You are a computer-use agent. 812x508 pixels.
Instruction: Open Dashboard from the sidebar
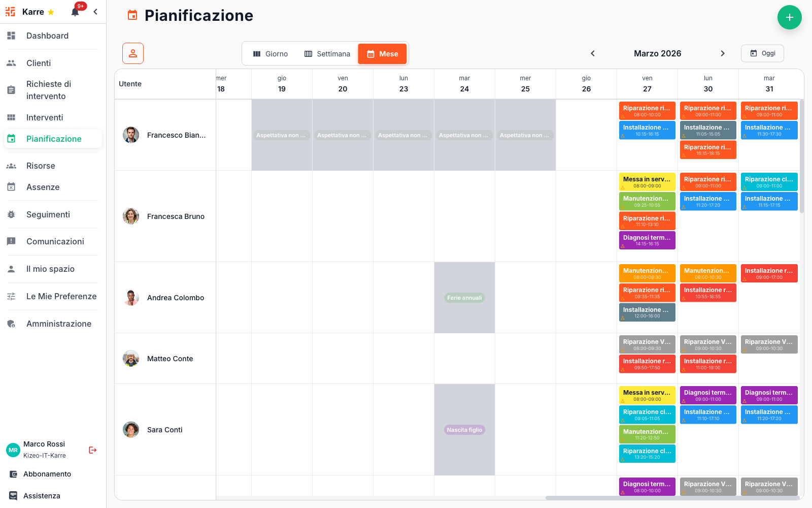coord(47,36)
